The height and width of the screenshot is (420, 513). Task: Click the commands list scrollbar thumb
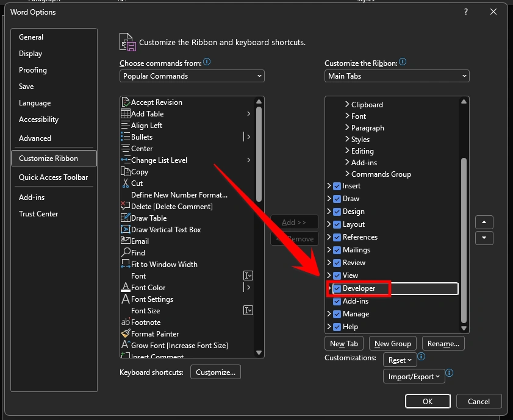tap(259, 154)
